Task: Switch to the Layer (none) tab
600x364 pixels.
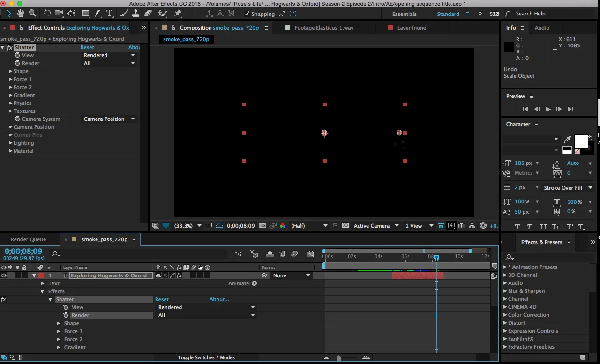Action: pos(412,28)
